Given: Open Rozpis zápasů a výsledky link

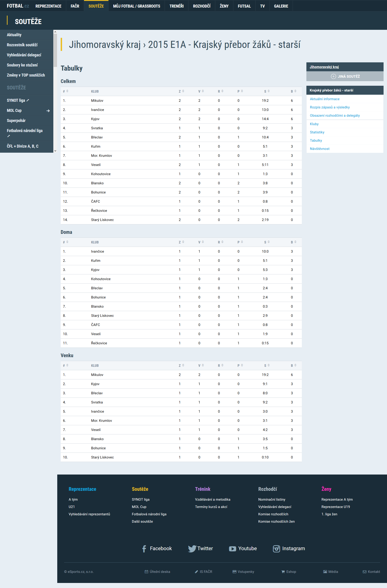Looking at the screenshot, I should pyautogui.click(x=330, y=107).
